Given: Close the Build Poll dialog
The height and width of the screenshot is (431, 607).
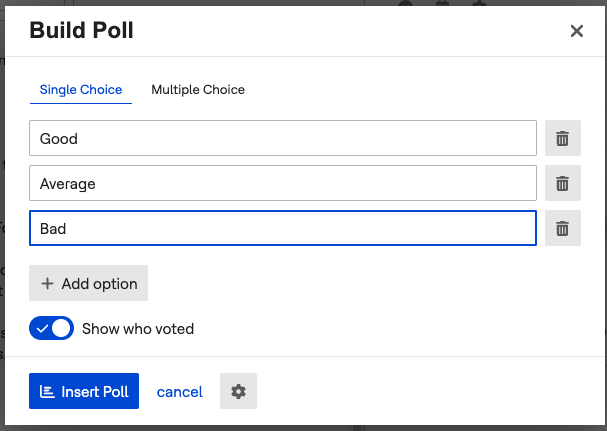Looking at the screenshot, I should click(577, 31).
